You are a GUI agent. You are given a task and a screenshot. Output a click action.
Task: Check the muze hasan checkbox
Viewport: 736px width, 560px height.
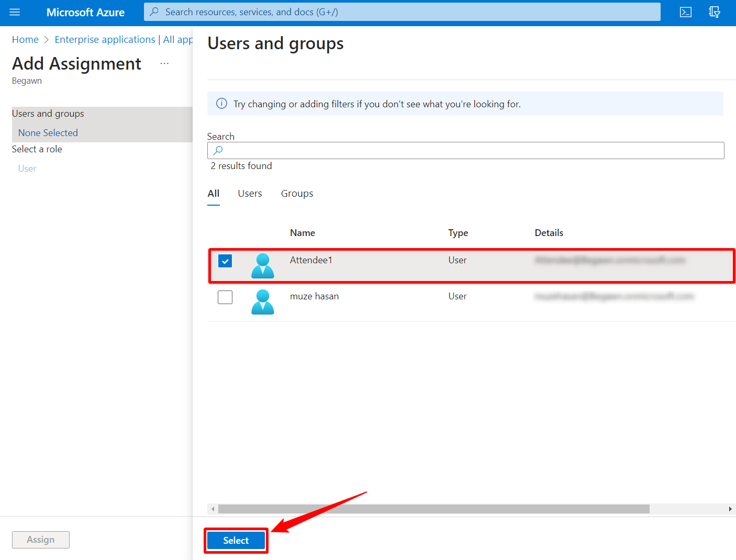pos(225,297)
